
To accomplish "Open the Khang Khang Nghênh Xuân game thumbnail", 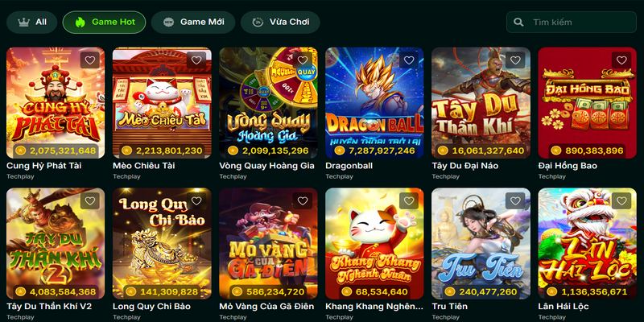I will (x=374, y=244).
